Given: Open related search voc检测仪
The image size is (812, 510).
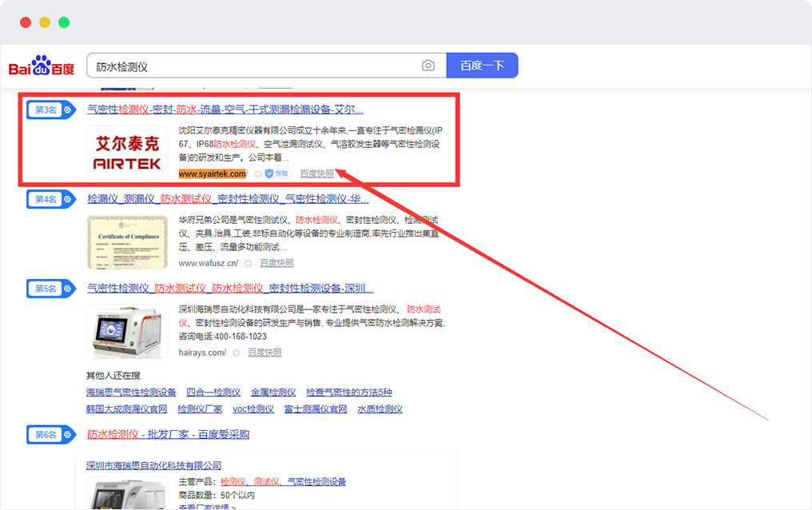Looking at the screenshot, I should [x=253, y=409].
